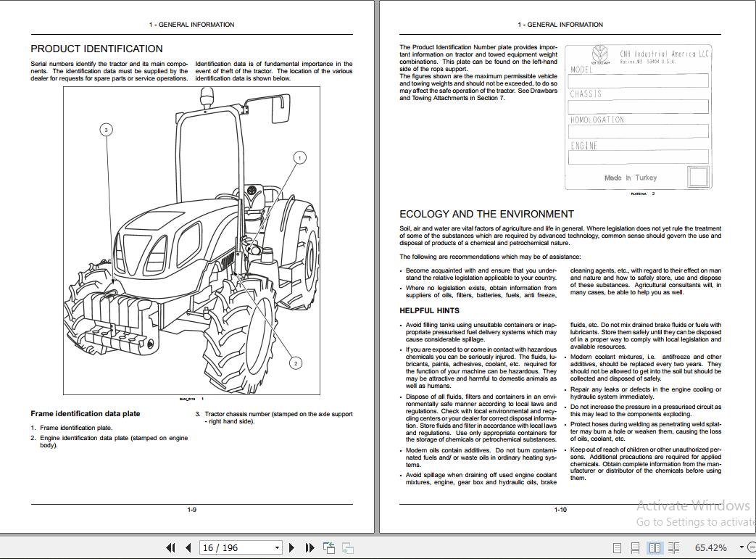The width and height of the screenshot is (756, 559).
Task: Return to the previous view
Action: pos(328,547)
